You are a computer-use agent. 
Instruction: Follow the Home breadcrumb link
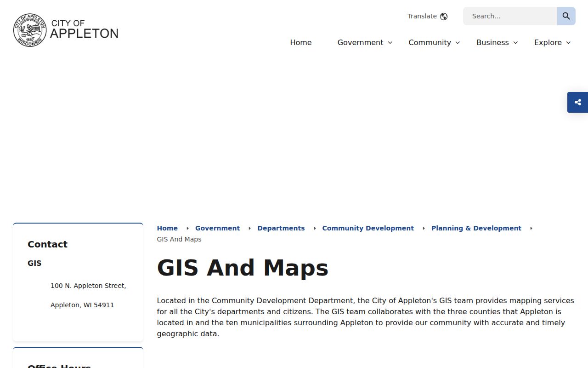(x=167, y=228)
